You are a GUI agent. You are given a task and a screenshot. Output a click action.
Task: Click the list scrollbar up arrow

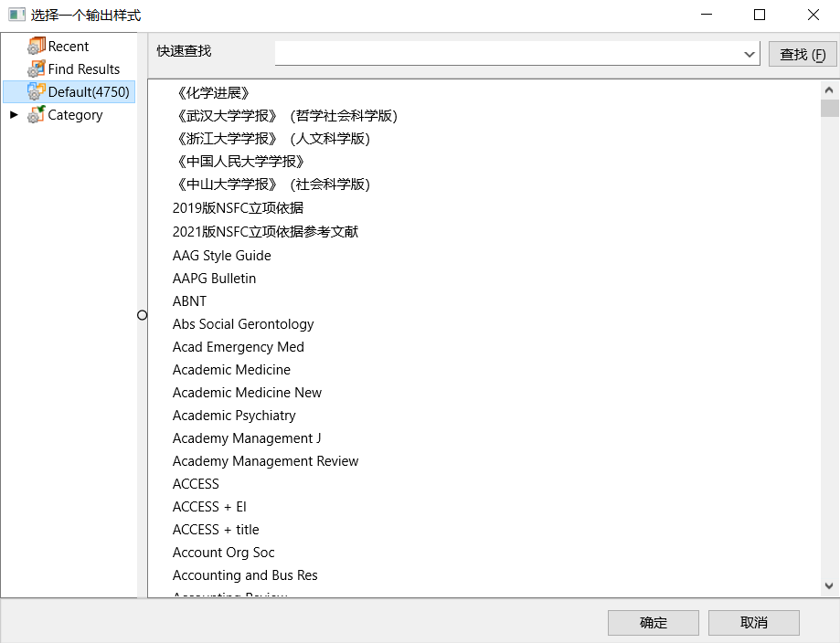(x=829, y=90)
